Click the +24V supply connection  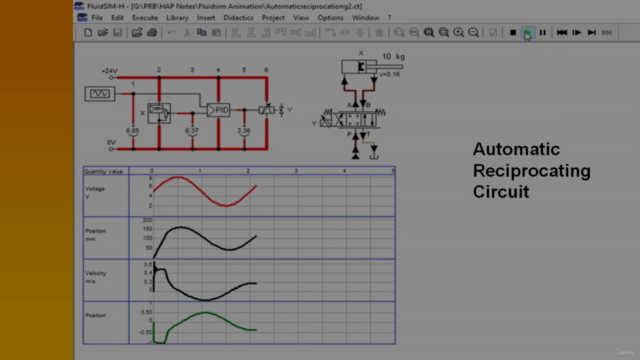111,77
